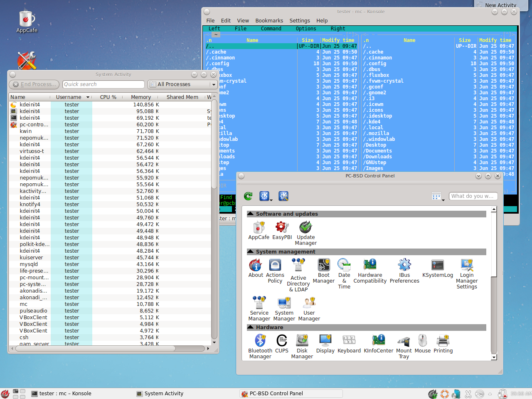Open System Manager in the Control Panel
This screenshot has width=532, height=399.
point(284,308)
